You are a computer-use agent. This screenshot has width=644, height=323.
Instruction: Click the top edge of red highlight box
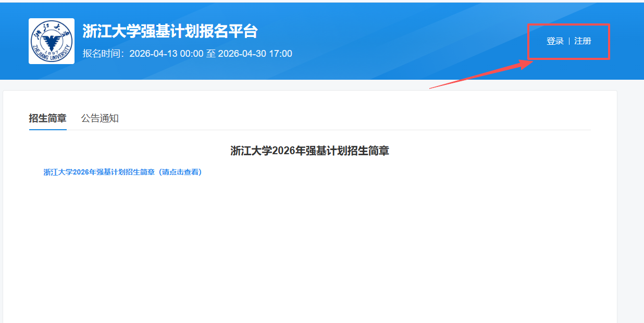568,24
